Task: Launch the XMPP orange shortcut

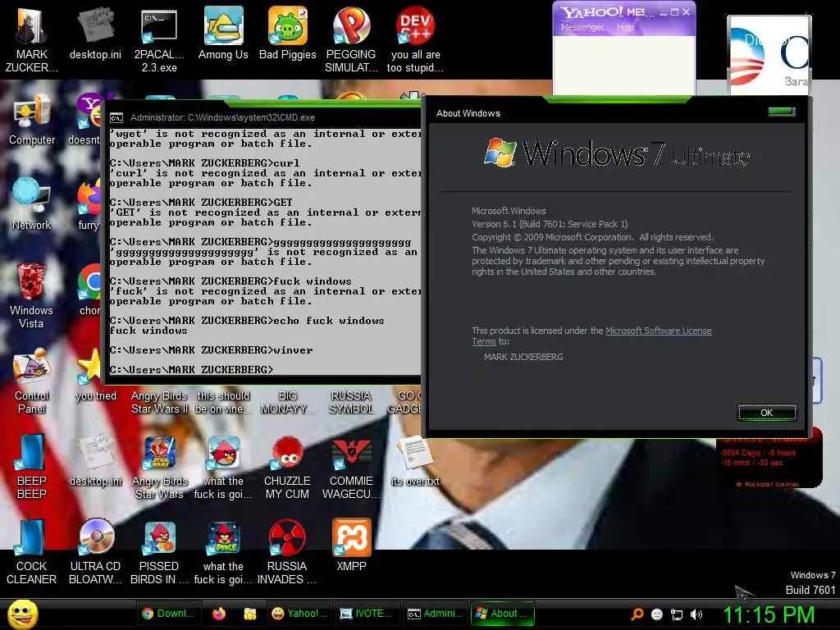Action: click(x=351, y=544)
